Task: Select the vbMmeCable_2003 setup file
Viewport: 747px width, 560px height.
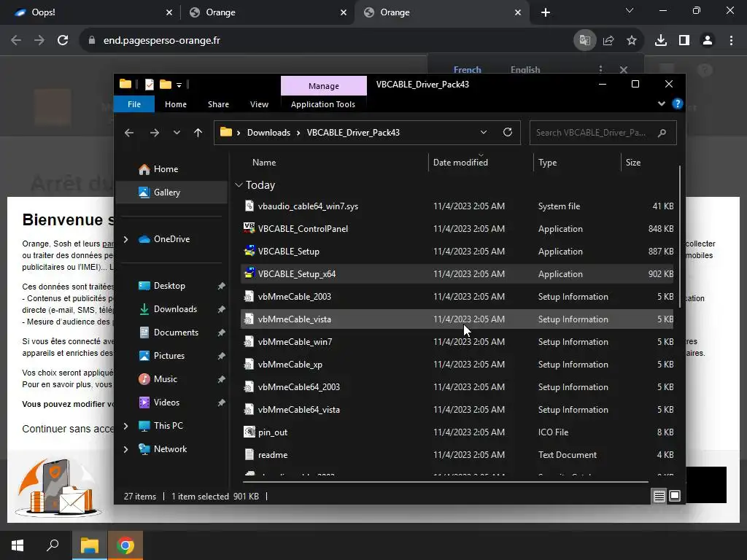Action: [x=457, y=297]
